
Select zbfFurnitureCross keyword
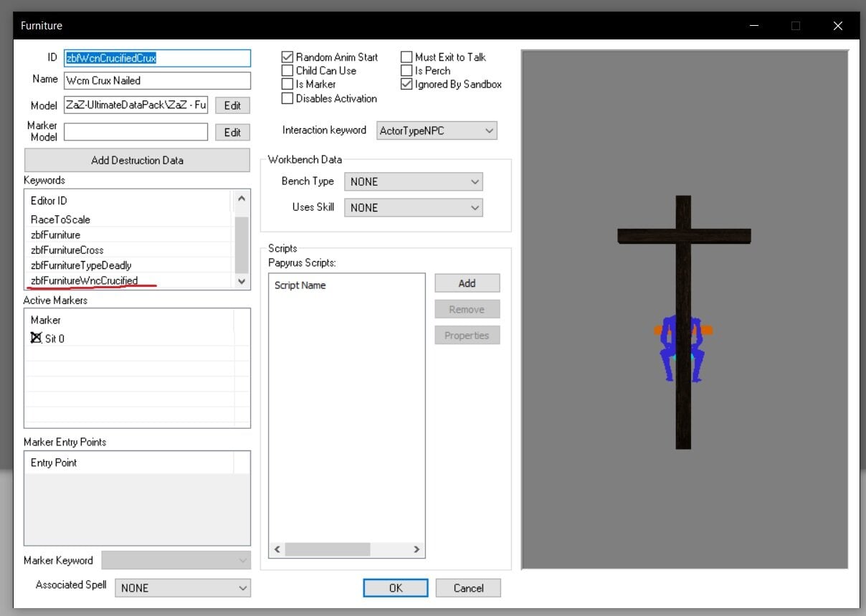coord(129,250)
